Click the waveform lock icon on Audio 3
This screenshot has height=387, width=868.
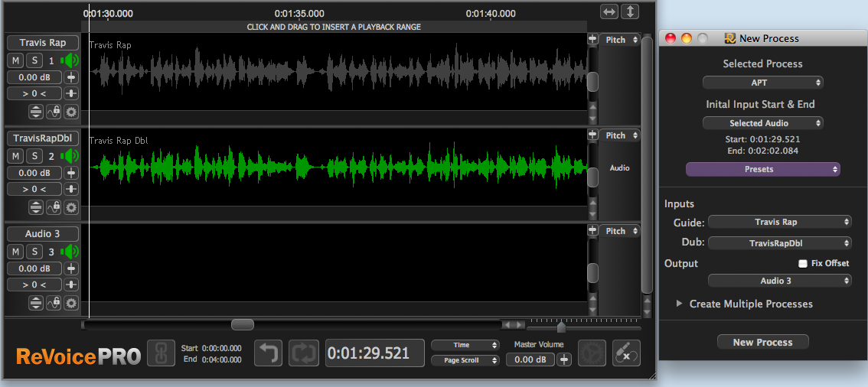point(54,303)
